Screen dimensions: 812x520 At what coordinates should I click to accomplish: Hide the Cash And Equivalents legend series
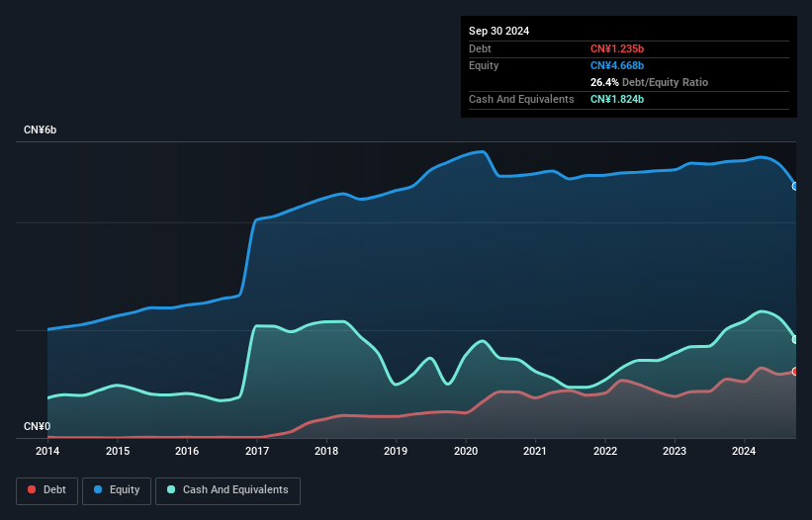point(227,490)
